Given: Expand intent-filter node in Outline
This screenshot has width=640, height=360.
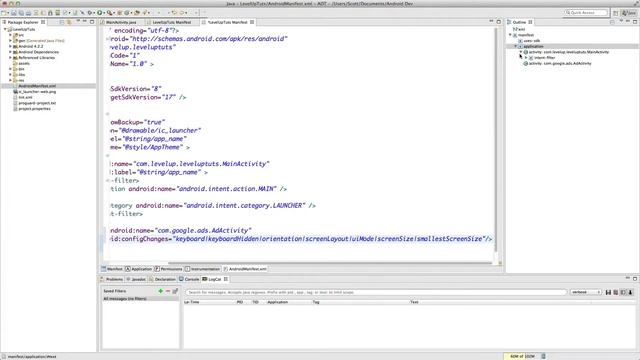Looking at the screenshot, I should [x=526, y=58].
